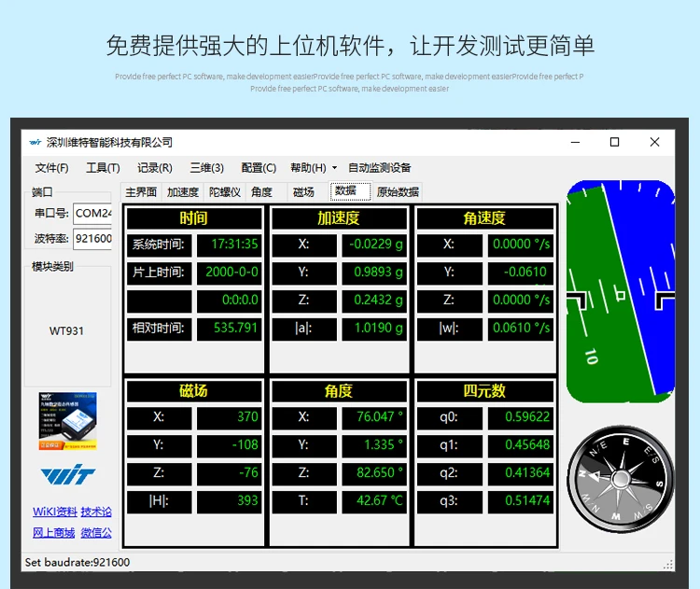This screenshot has height=589, width=700.
Task: Select the 数据 tab
Action: [x=350, y=191]
